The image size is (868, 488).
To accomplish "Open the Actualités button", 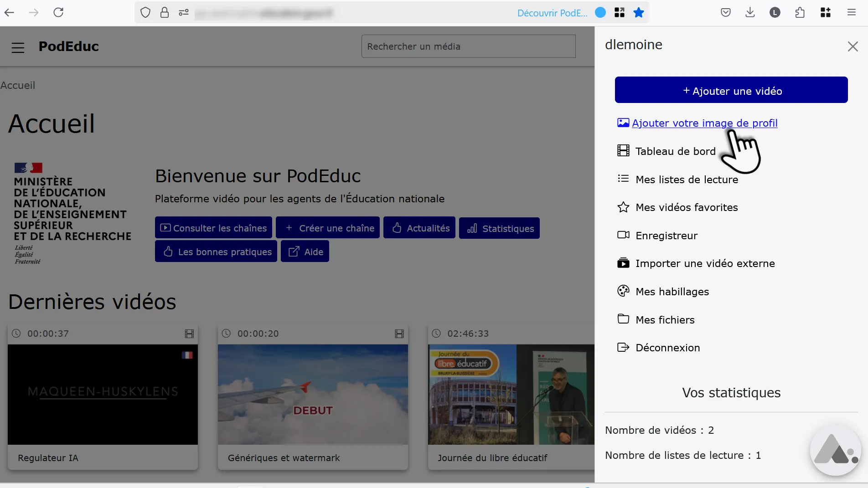I will [419, 228].
